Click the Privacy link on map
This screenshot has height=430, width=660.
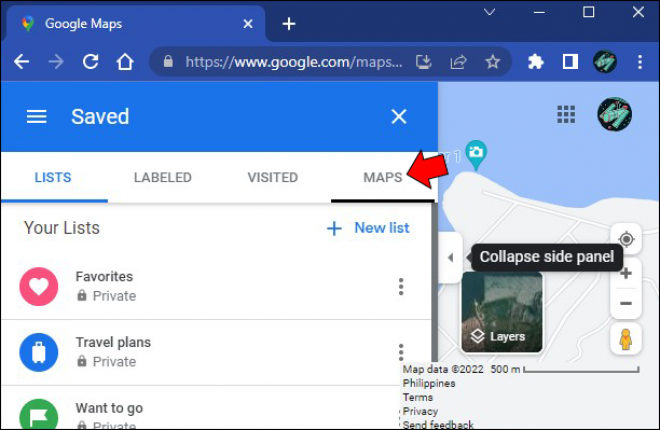point(420,411)
